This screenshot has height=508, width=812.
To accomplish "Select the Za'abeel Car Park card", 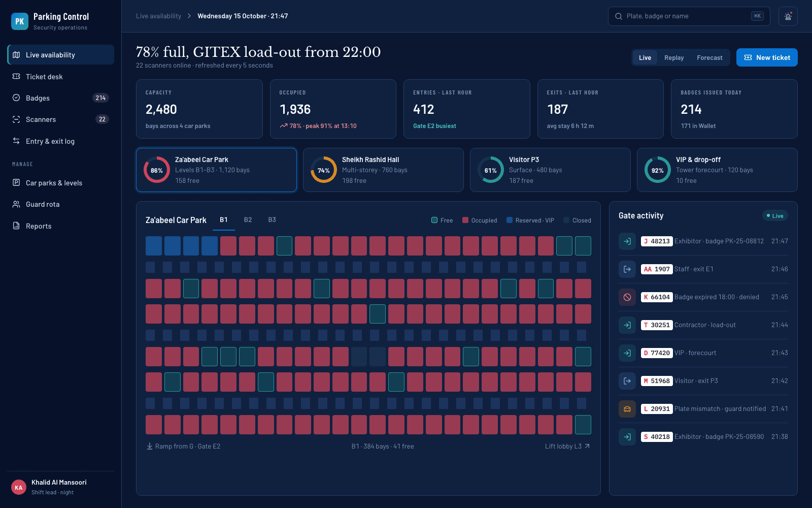I will pos(216,170).
